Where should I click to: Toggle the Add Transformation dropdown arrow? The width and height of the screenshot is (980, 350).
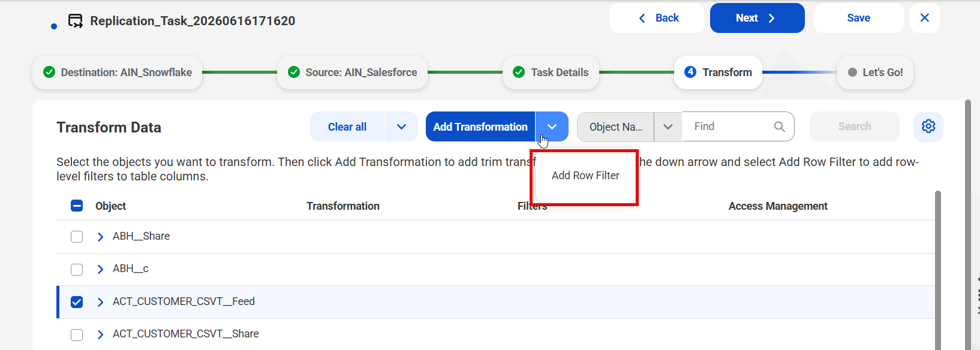pyautogui.click(x=552, y=126)
